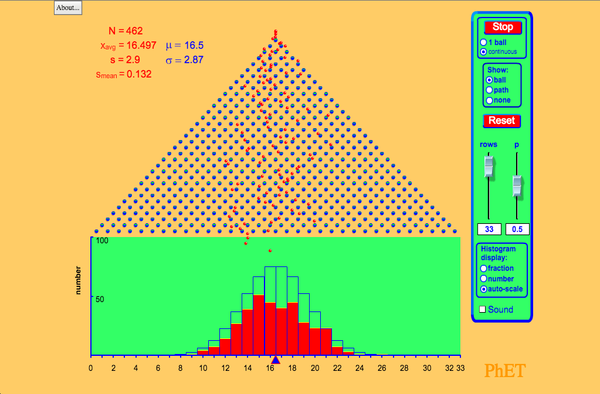Click the red histogram bar at bin 21
Viewport: 600px width, 394px height.
click(326, 342)
